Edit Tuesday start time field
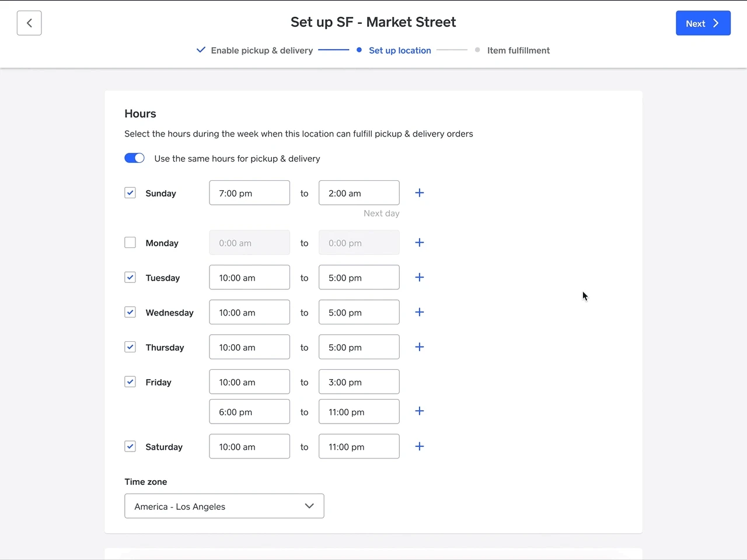Image resolution: width=747 pixels, height=560 pixels. [x=250, y=278]
